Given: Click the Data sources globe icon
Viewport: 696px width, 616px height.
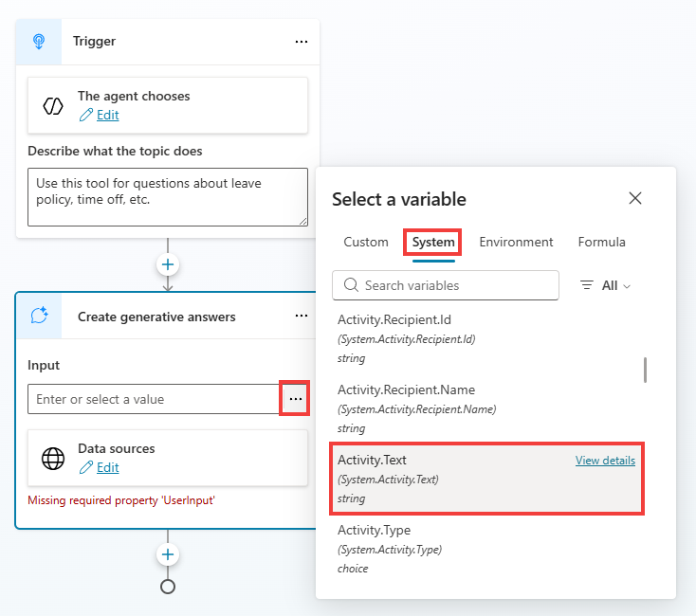Looking at the screenshot, I should tap(53, 458).
